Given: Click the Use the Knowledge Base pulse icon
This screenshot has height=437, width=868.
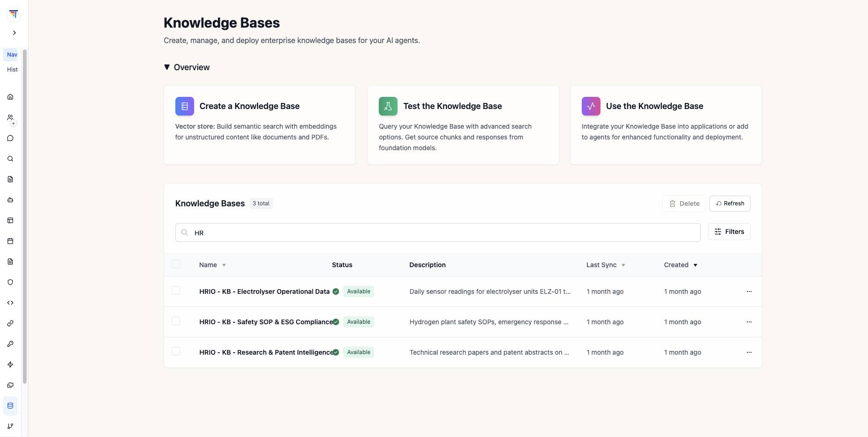Looking at the screenshot, I should 591,106.
